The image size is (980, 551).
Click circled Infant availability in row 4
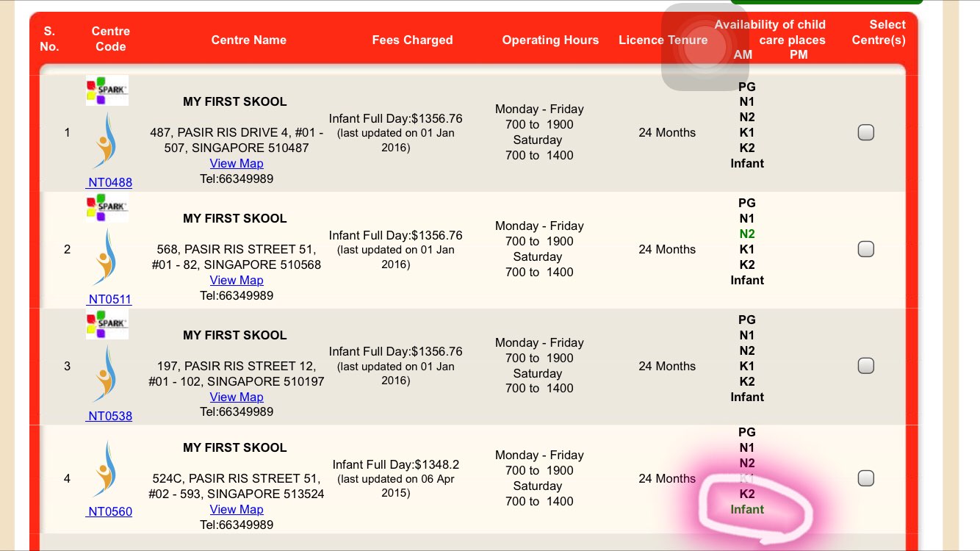pyautogui.click(x=746, y=509)
